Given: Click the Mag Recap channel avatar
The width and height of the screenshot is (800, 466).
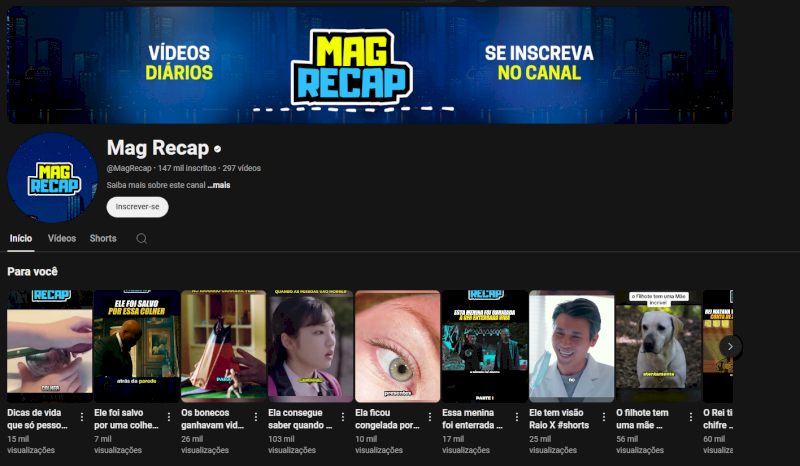Looking at the screenshot, I should click(x=52, y=178).
